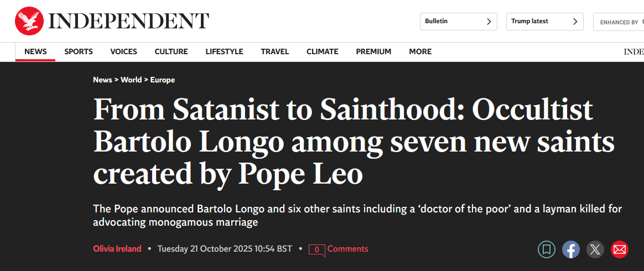644x271 pixels.
Task: Expand the Trump latest arrow
Action: point(575,22)
